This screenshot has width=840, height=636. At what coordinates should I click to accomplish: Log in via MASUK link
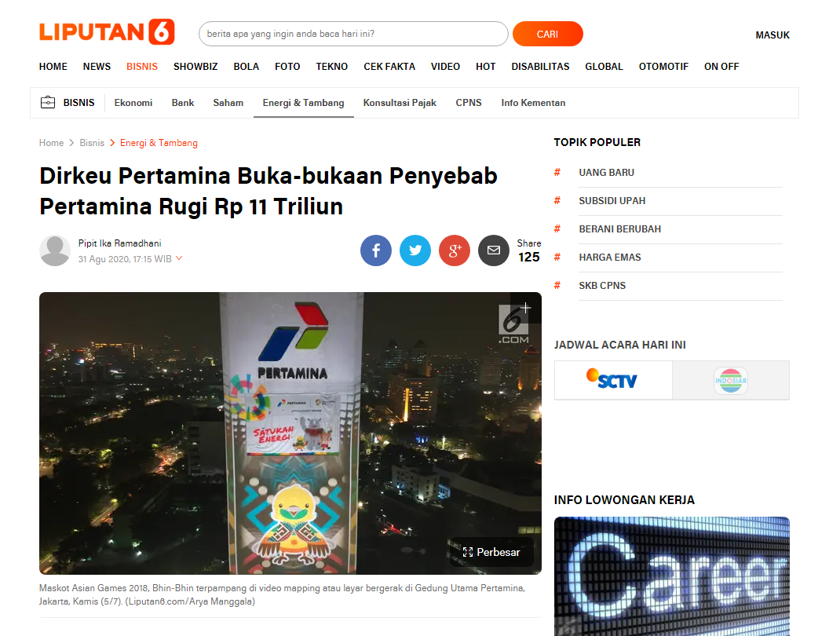[x=772, y=35]
